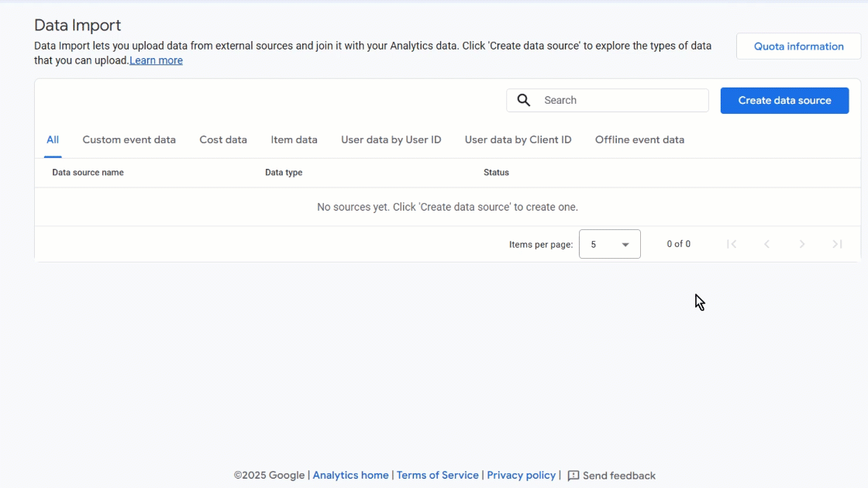This screenshot has height=488, width=868.
Task: Click the search magnifier icon
Action: click(524, 100)
